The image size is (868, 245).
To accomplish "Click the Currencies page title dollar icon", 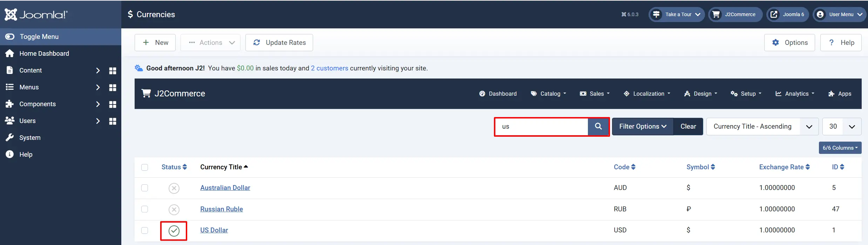I will (x=130, y=14).
